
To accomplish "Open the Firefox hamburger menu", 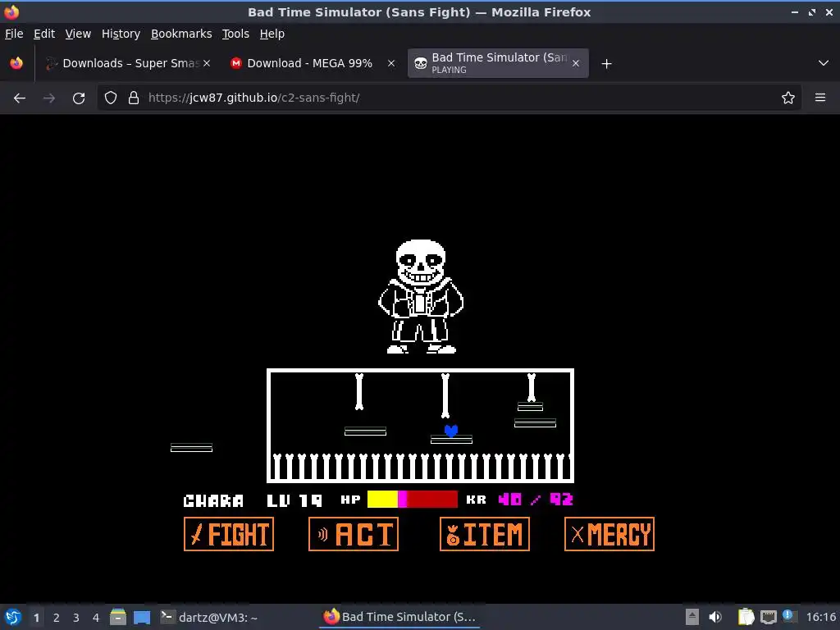I will [820, 98].
